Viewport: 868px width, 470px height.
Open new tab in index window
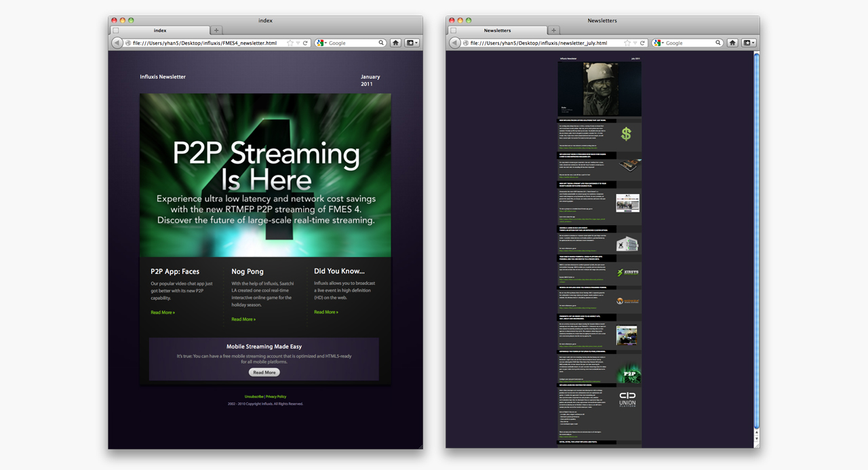coord(216,31)
